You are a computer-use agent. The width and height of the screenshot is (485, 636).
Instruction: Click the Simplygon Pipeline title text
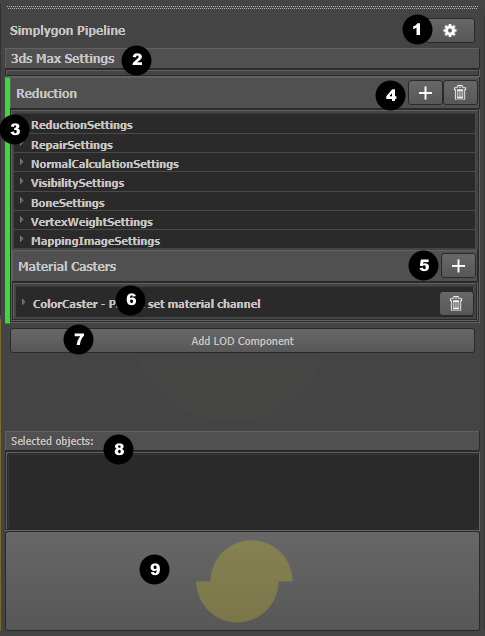[x=67, y=31]
